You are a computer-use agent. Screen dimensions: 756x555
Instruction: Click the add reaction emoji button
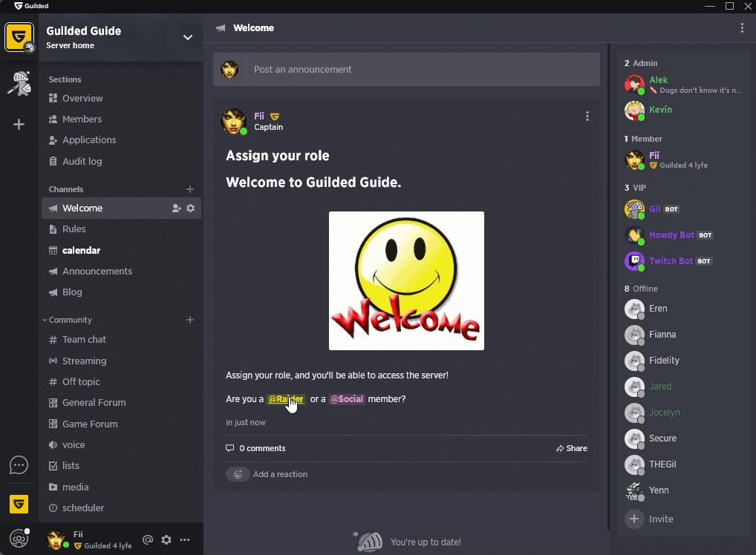click(238, 475)
